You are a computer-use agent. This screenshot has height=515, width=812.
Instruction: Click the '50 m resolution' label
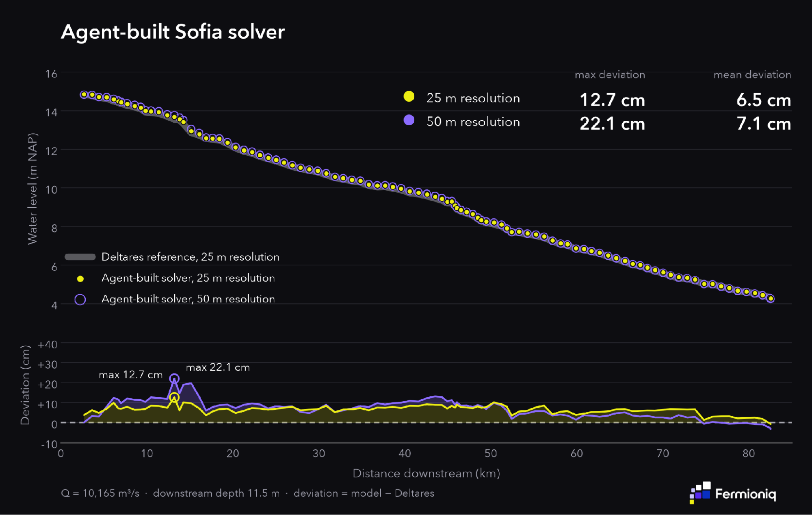[x=473, y=122]
